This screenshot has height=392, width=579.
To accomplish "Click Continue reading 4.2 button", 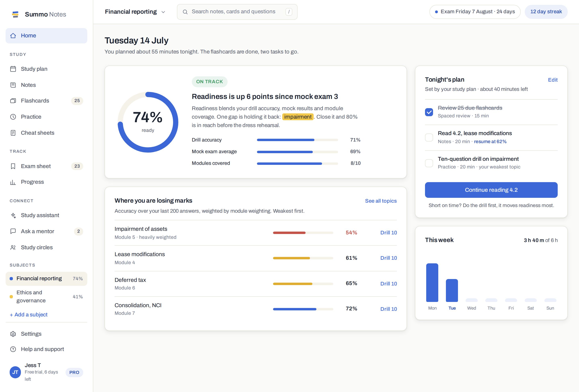I will pos(491,190).
